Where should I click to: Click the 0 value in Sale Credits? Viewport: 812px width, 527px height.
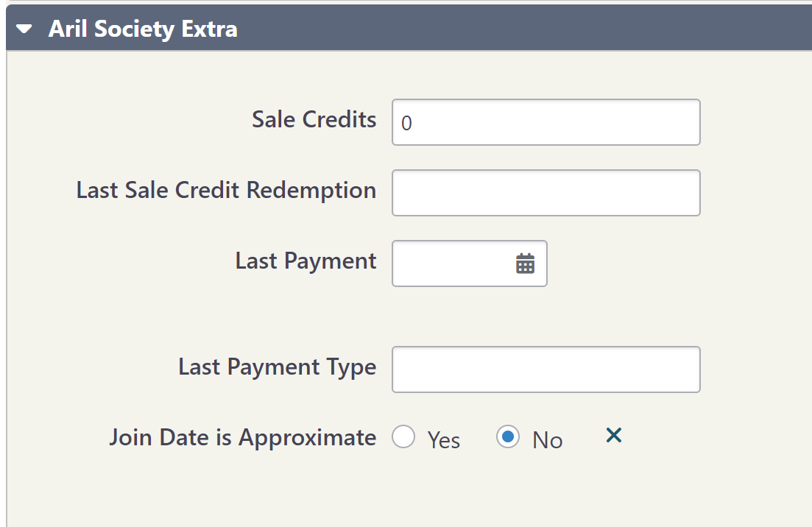pyautogui.click(x=407, y=124)
